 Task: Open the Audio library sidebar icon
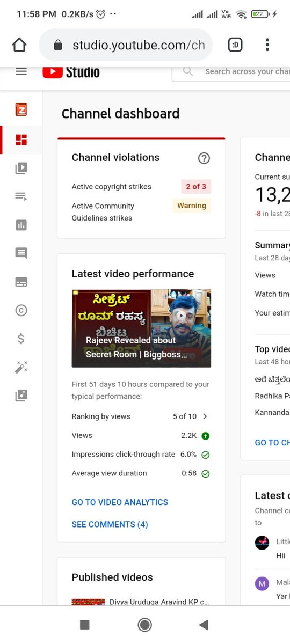(x=21, y=396)
